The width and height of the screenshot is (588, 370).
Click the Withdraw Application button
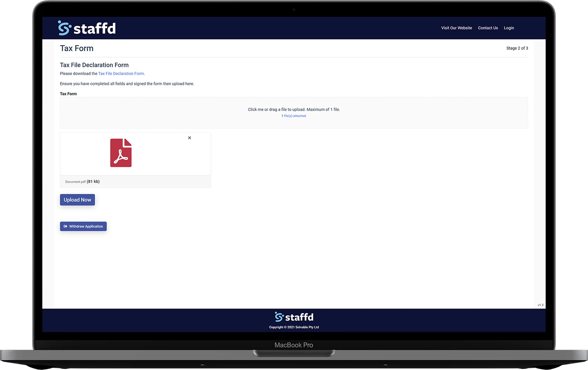(x=83, y=227)
